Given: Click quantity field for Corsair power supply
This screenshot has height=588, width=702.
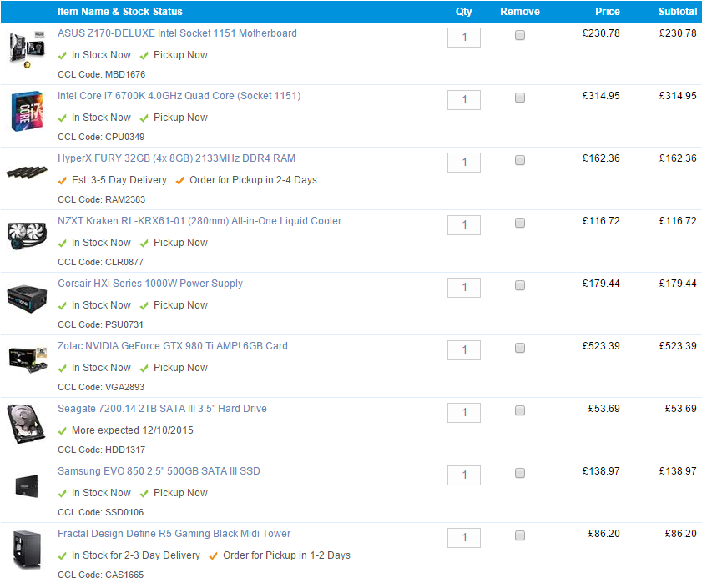Looking at the screenshot, I should coord(464,288).
